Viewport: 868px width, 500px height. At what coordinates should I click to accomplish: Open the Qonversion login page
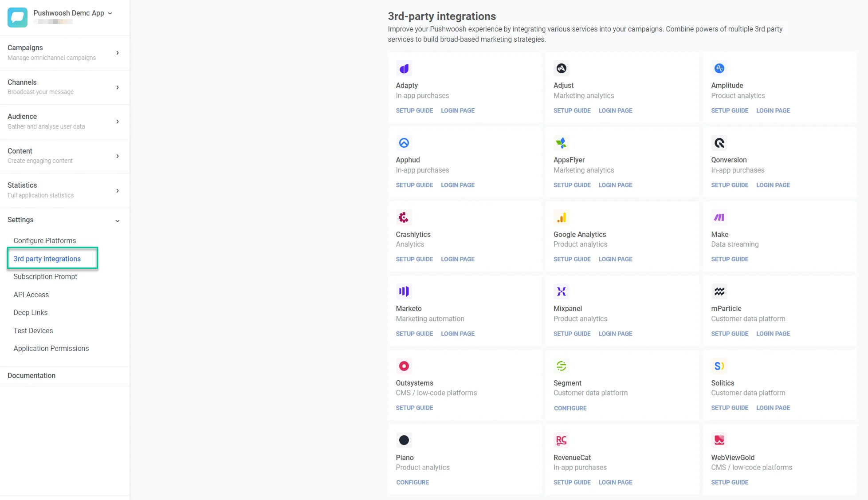[773, 185]
